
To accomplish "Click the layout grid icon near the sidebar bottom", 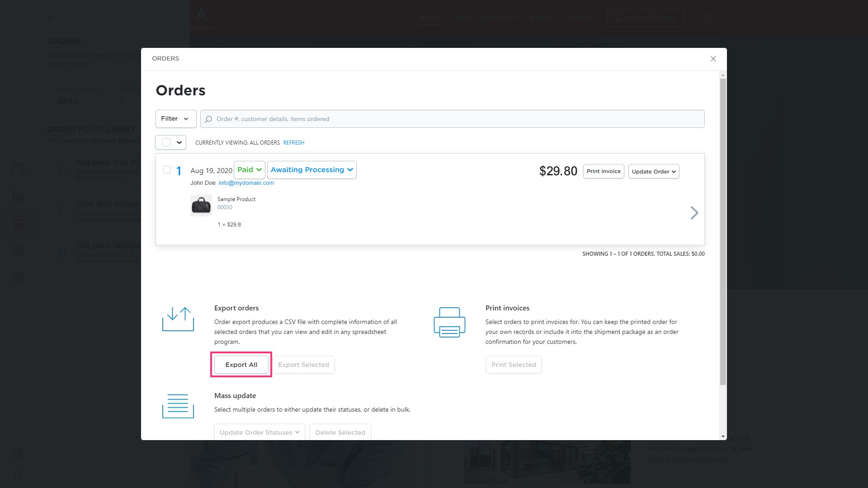I will (18, 454).
